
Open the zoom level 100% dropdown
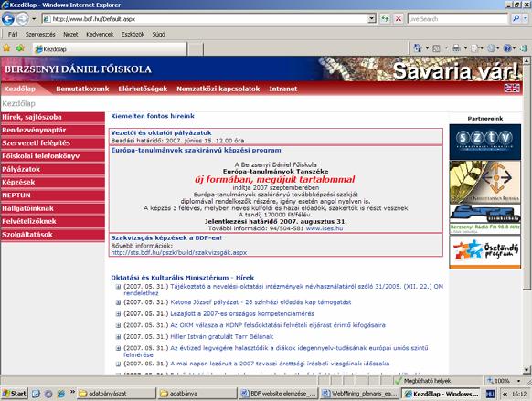(519, 381)
